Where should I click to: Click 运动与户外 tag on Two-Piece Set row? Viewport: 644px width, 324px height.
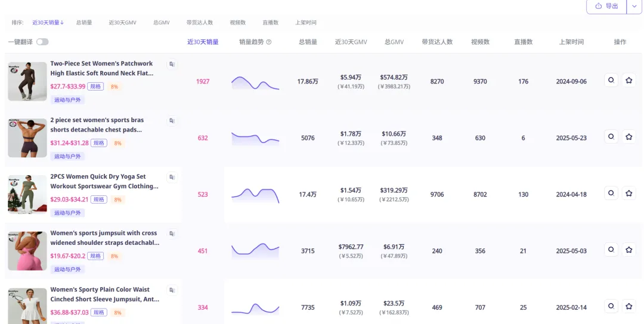(68, 99)
